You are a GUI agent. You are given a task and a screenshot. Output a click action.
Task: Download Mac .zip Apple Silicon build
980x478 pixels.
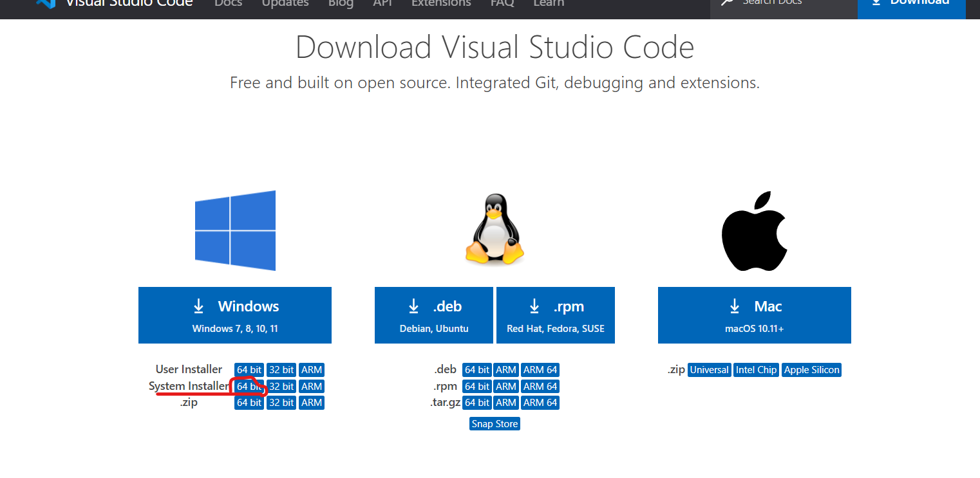click(x=812, y=370)
